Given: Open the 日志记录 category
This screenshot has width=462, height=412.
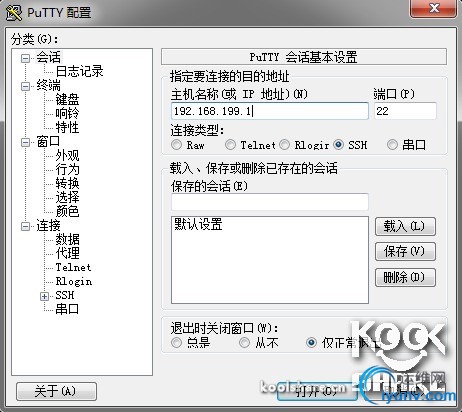Looking at the screenshot, I should coord(79,71).
